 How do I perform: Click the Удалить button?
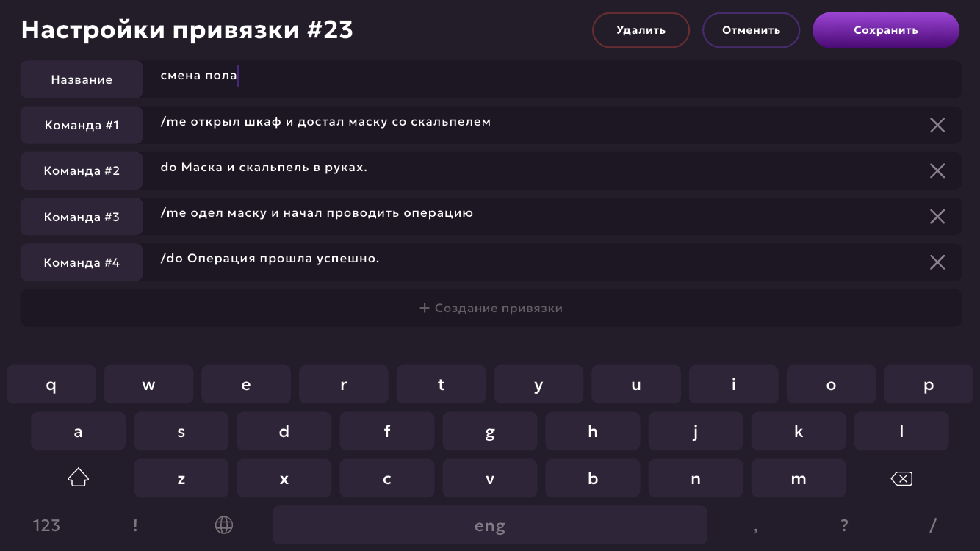pyautogui.click(x=641, y=30)
